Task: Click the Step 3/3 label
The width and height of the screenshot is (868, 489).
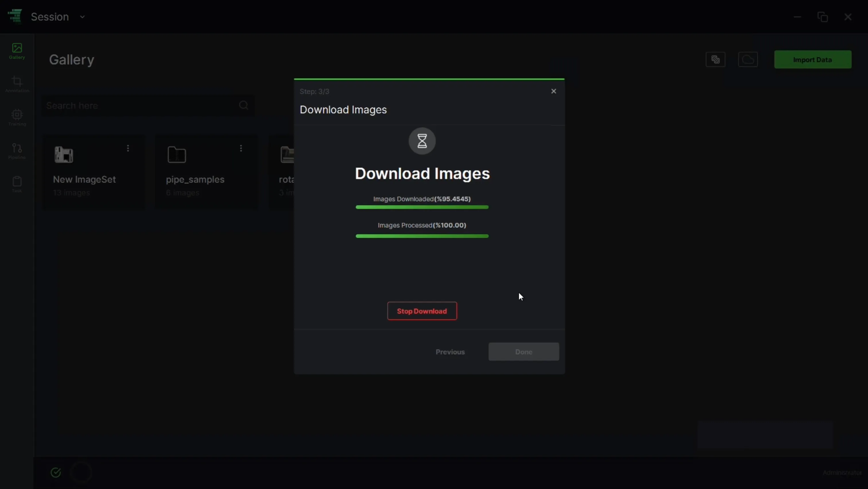Action: 314,91
